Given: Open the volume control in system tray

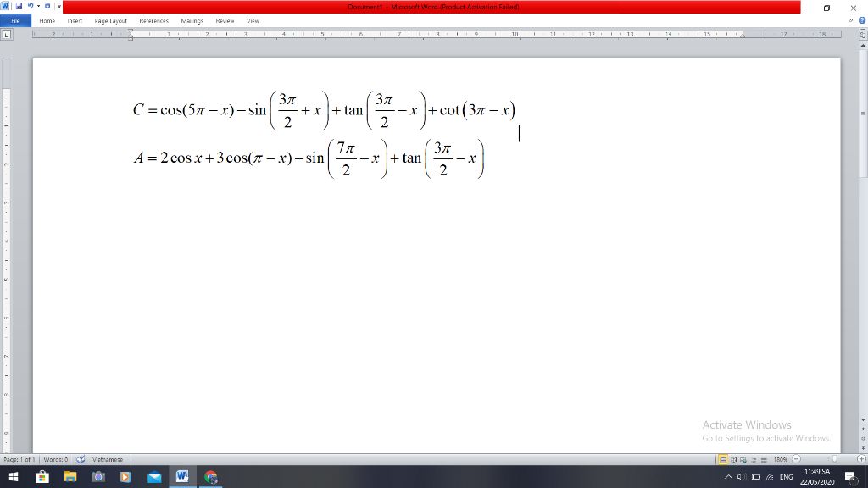Looking at the screenshot, I should click(742, 477).
